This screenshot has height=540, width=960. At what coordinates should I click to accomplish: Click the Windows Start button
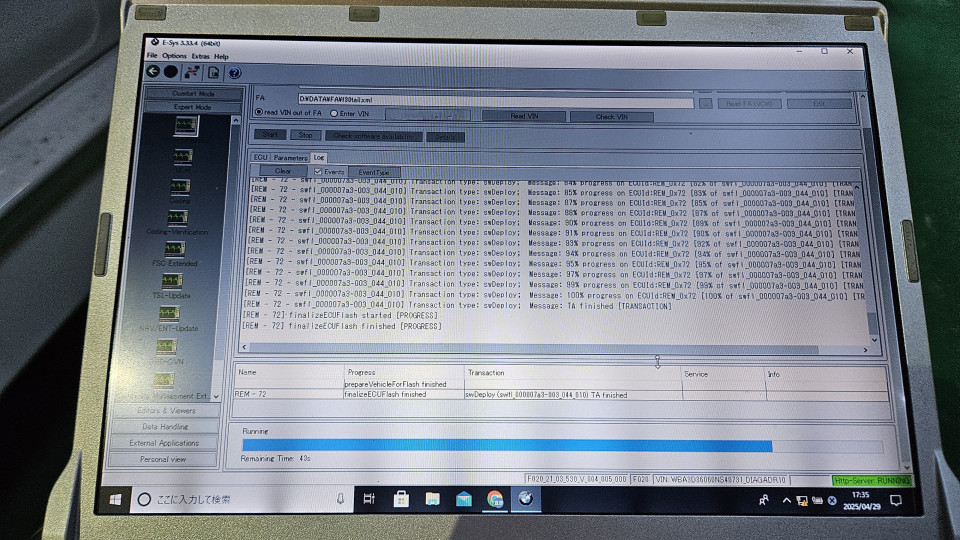[x=115, y=500]
